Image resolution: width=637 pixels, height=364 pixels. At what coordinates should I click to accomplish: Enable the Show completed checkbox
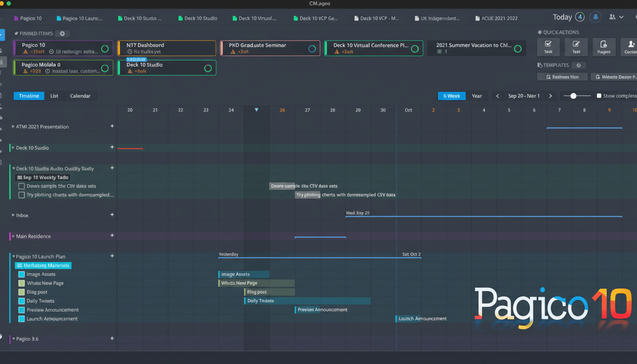(600, 96)
